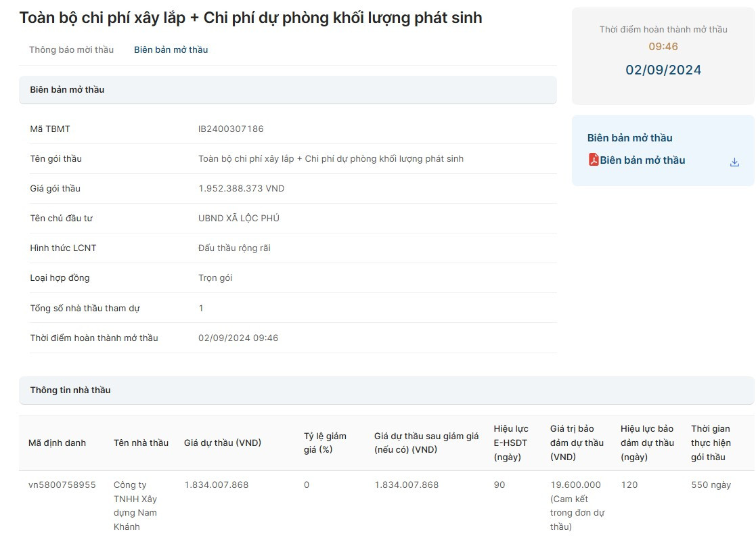Select the bid price 1.834.007.868 cell
Screen dimensions: 756x540
click(x=217, y=485)
